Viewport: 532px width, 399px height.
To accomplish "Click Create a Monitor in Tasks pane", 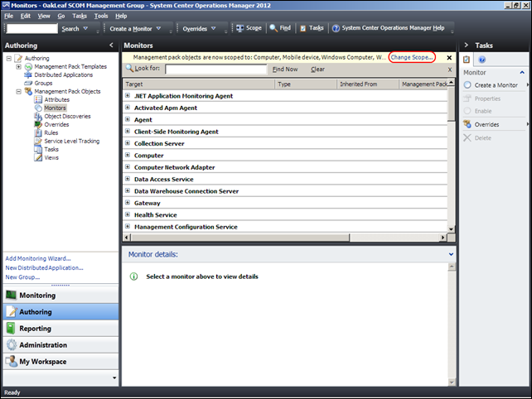I will [x=496, y=85].
